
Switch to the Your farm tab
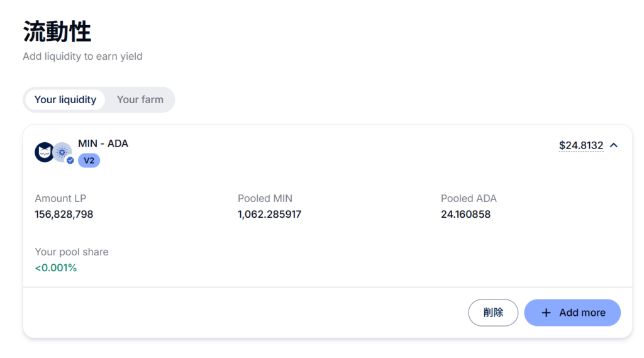(x=140, y=99)
